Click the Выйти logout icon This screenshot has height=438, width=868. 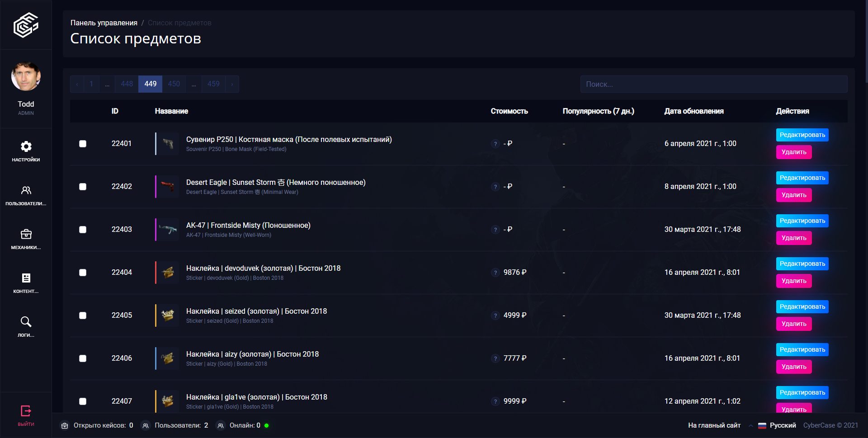coord(26,411)
